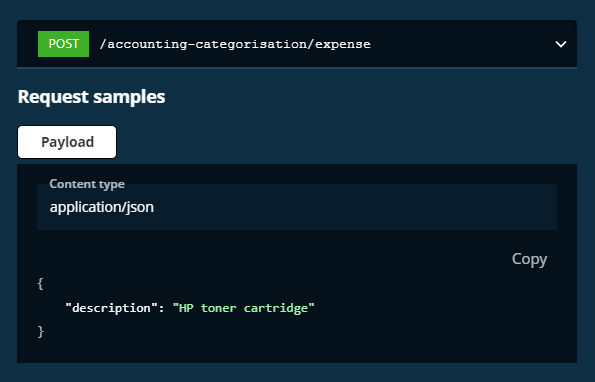
Task: Select the /accounting-categorisation/expense endpoint path
Action: (235, 44)
